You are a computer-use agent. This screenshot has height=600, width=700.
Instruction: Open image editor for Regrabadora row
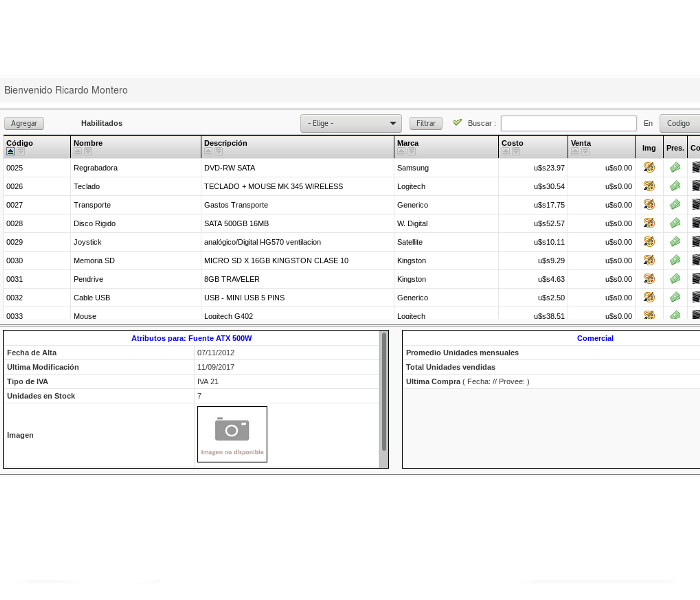(649, 167)
